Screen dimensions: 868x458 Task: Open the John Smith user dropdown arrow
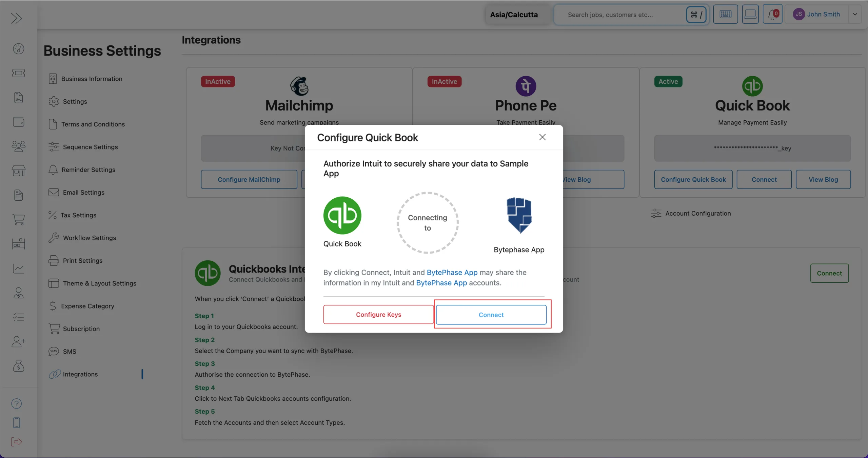pyautogui.click(x=855, y=14)
